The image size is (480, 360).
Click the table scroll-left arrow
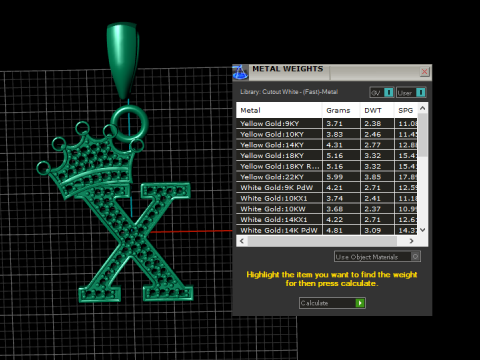[x=242, y=241]
